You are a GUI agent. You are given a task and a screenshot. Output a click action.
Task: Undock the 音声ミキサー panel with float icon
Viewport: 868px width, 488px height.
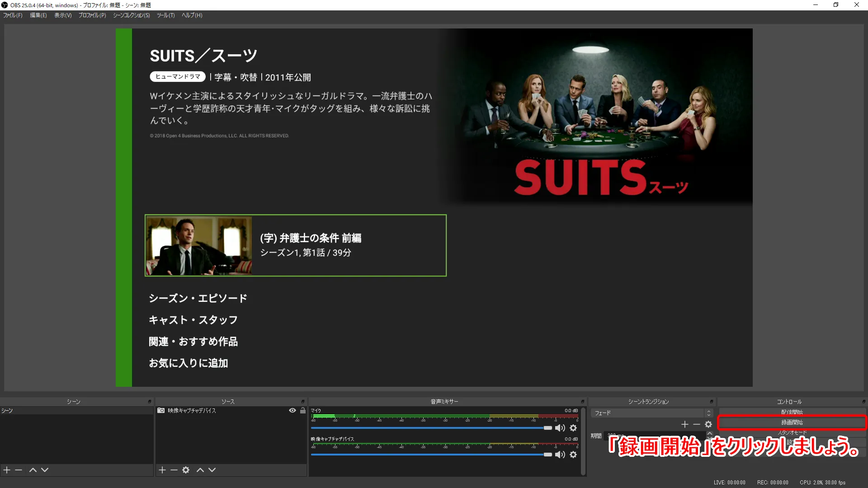(x=583, y=402)
